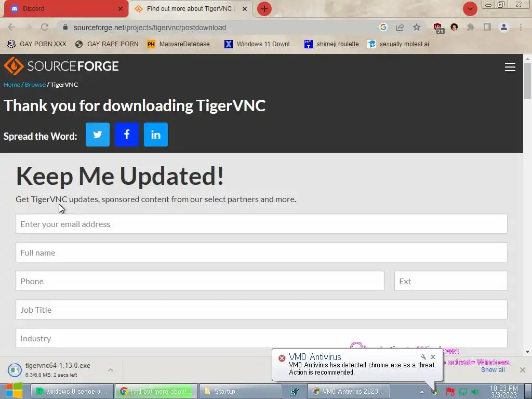Bookmark this page with the star icon
The image size is (532, 399).
point(417,28)
